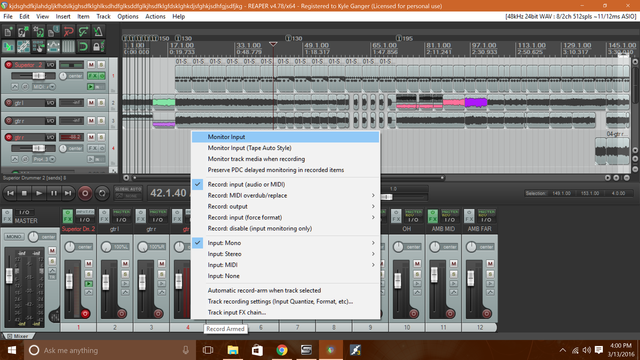Click the New project toolbar icon
This screenshot has height=360, width=640.
[x=8, y=31]
